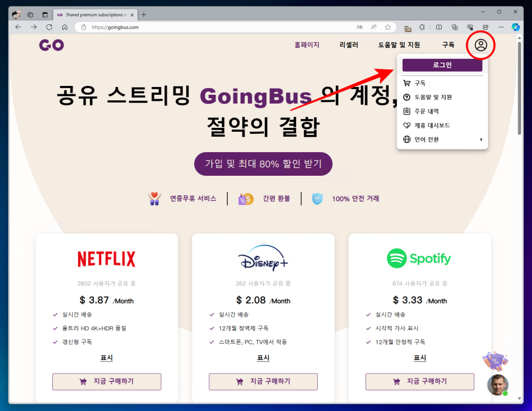Image resolution: width=532 pixels, height=411 pixels.
Task: Click the GO site logo
Action: pyautogui.click(x=52, y=45)
